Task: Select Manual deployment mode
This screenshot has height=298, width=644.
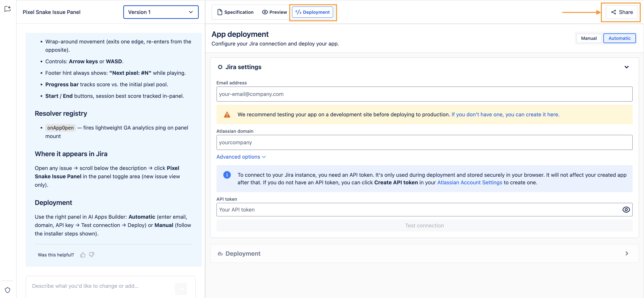Action: coord(589,38)
